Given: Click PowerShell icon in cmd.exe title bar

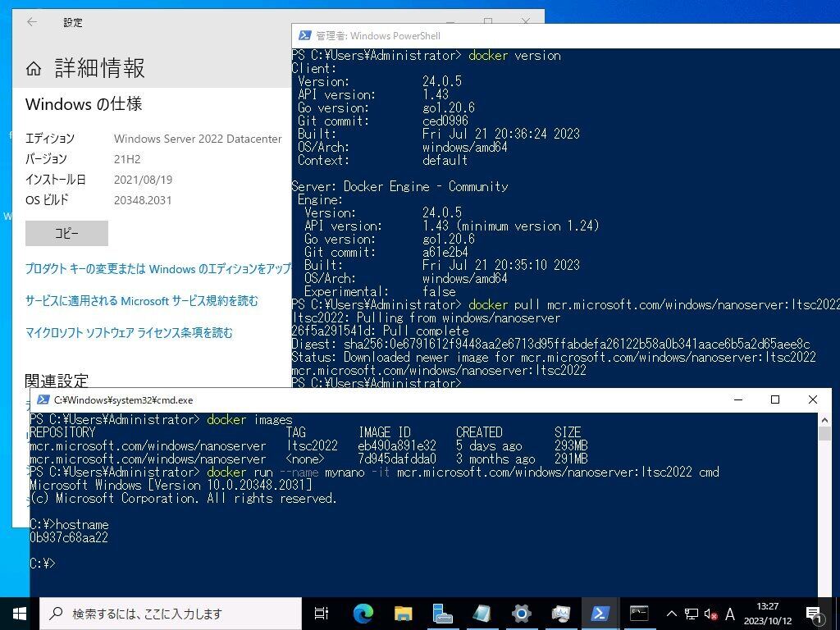Looking at the screenshot, I should click(x=43, y=399).
